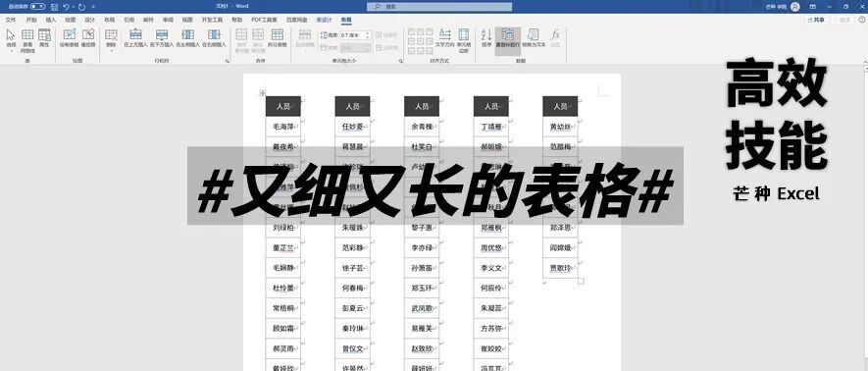This screenshot has width=868, height=371.
Task: Switch to the Insert (插入) tab
Action: pos(51,20)
